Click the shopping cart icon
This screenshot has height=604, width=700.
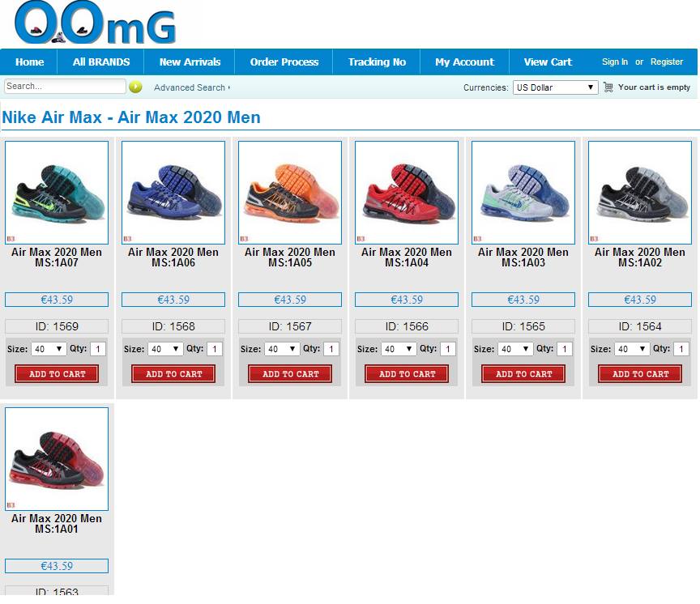point(608,87)
